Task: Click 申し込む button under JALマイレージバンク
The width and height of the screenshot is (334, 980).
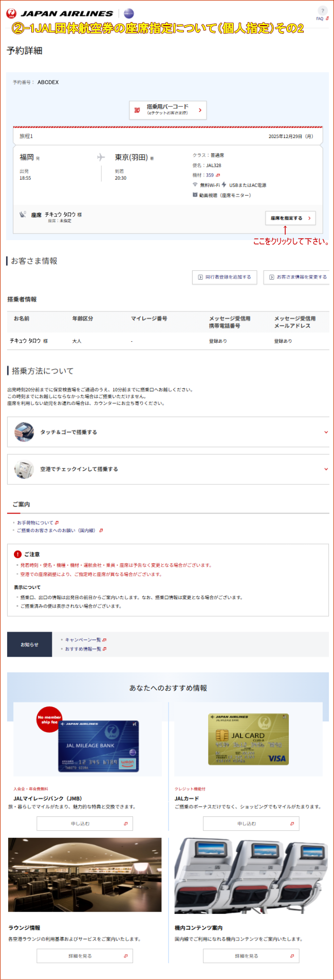Action: [x=85, y=824]
